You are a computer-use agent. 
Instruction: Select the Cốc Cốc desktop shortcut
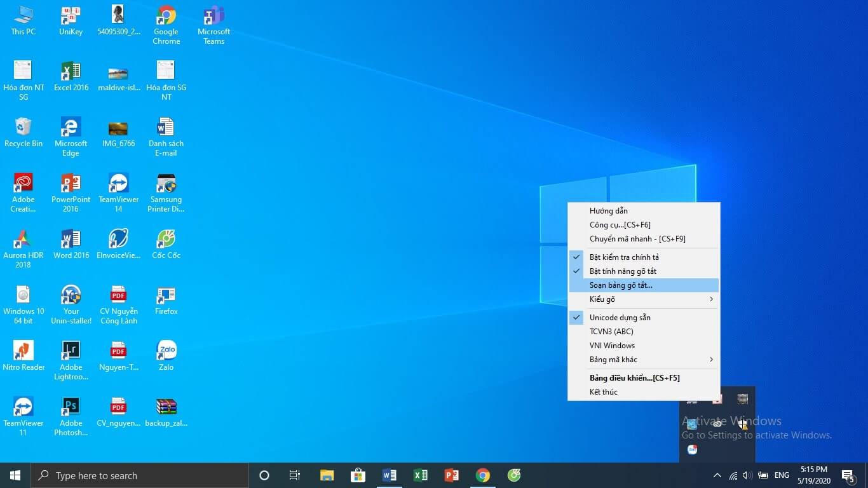point(166,245)
